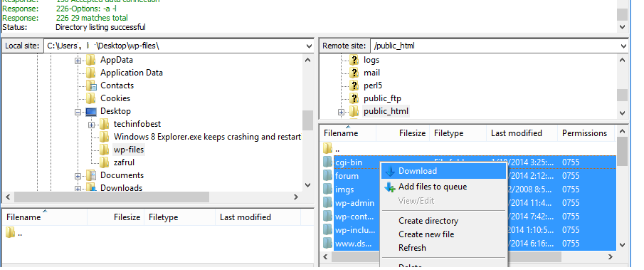Image resolution: width=644 pixels, height=270 pixels.
Task: Expand the Documents folder node
Action: point(78,176)
